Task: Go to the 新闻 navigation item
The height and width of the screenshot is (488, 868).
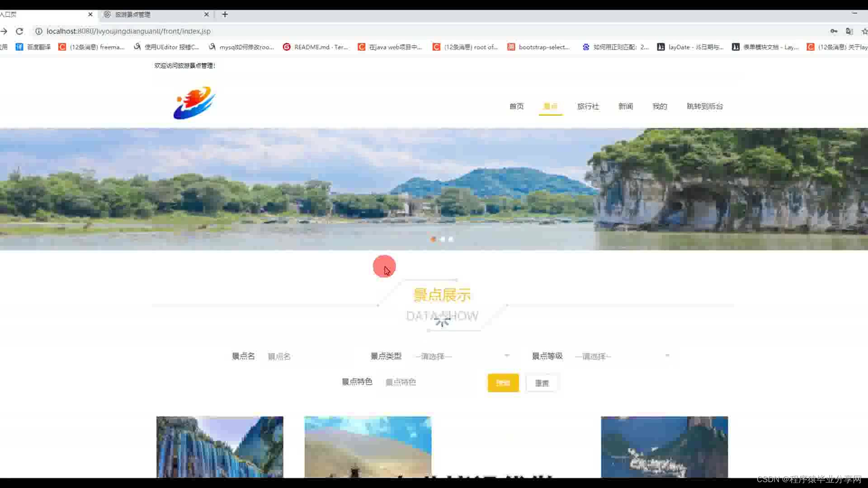Action: coord(625,107)
